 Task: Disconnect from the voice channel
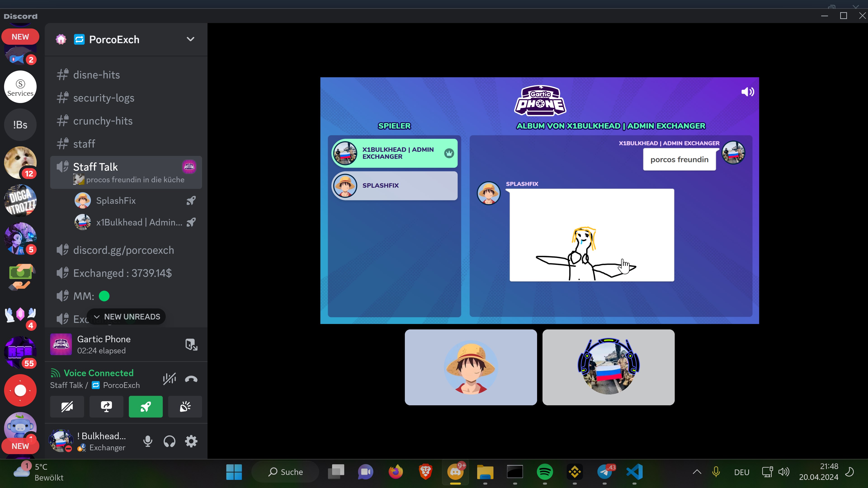click(x=191, y=379)
